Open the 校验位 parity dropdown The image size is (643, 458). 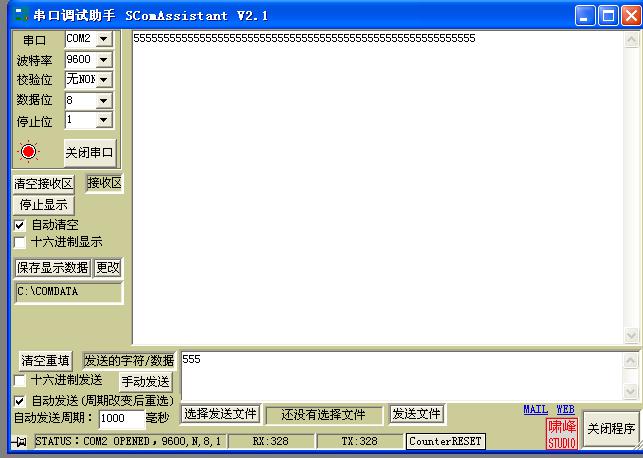(x=104, y=80)
